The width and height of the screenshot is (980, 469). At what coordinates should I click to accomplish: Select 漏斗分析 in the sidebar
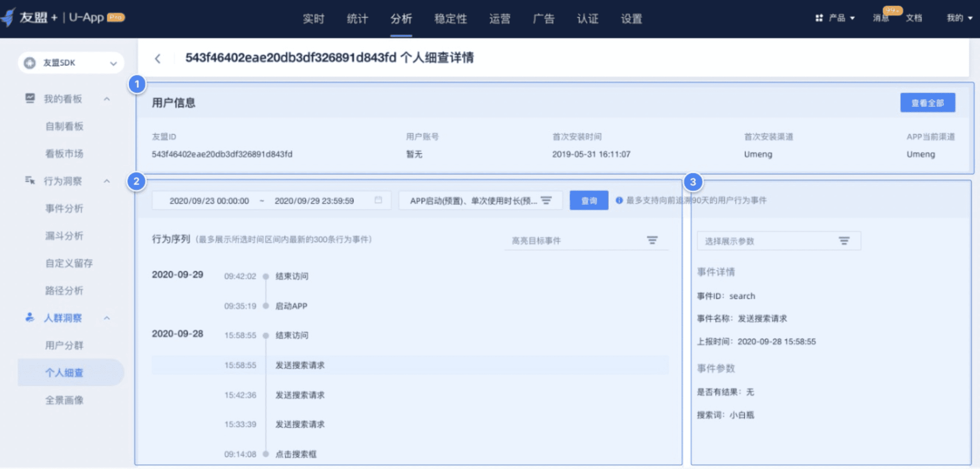pyautogui.click(x=64, y=236)
